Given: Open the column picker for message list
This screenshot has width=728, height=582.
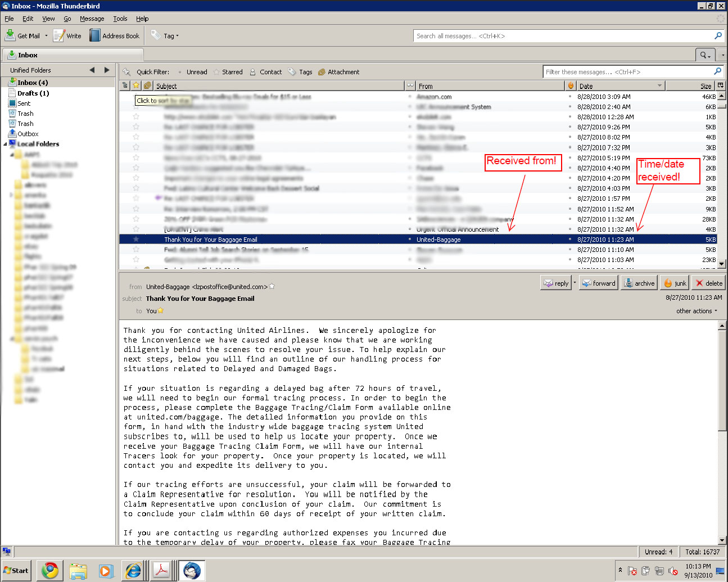Looking at the screenshot, I should (x=721, y=85).
